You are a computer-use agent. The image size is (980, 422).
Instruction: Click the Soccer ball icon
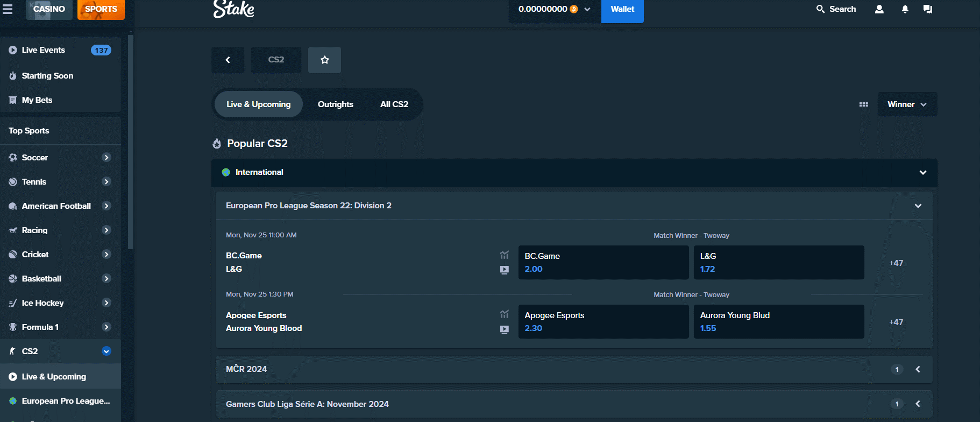click(x=13, y=158)
